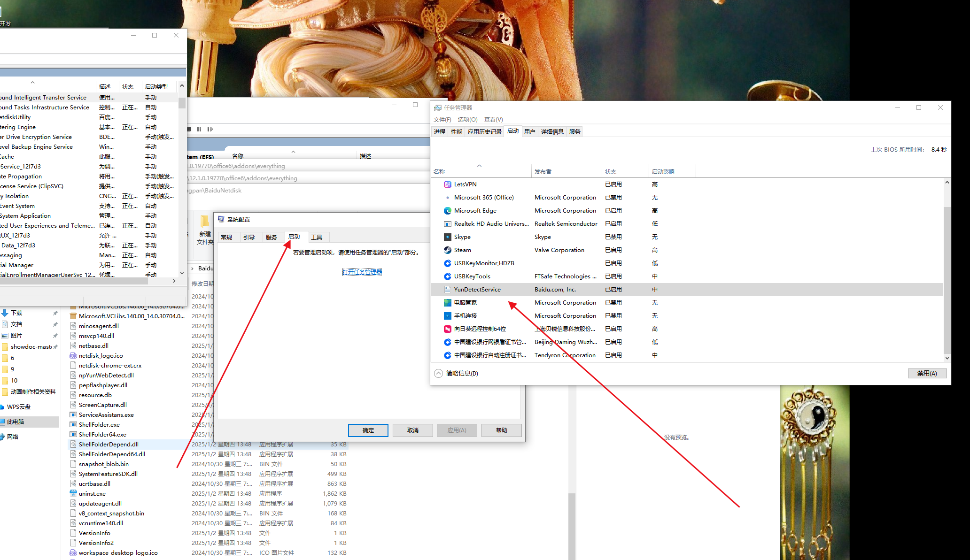Click the uninst.exe file icon
The height and width of the screenshot is (560, 970).
pyautogui.click(x=73, y=493)
